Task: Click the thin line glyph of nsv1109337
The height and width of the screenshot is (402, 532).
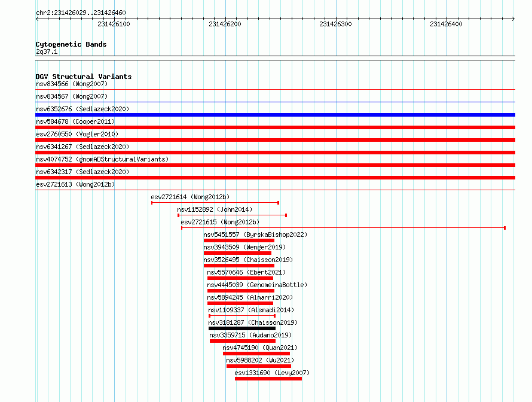Action: pos(242,316)
